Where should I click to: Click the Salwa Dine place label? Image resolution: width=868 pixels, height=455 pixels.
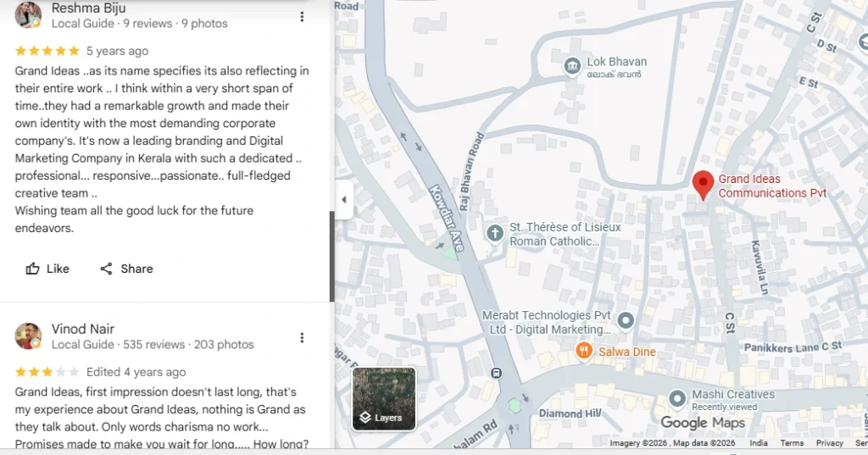tap(627, 352)
